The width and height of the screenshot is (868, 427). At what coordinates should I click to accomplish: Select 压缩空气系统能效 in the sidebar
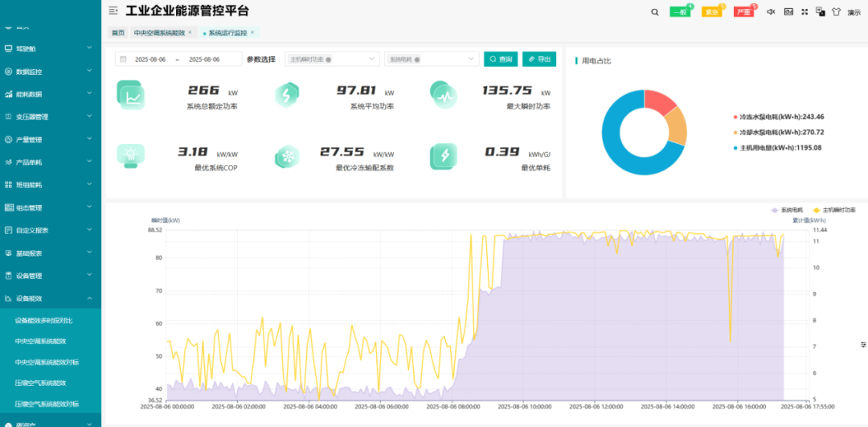40,383
